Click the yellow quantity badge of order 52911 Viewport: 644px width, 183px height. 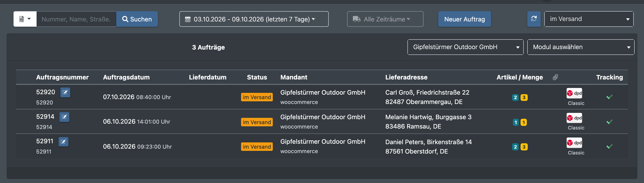(524, 147)
